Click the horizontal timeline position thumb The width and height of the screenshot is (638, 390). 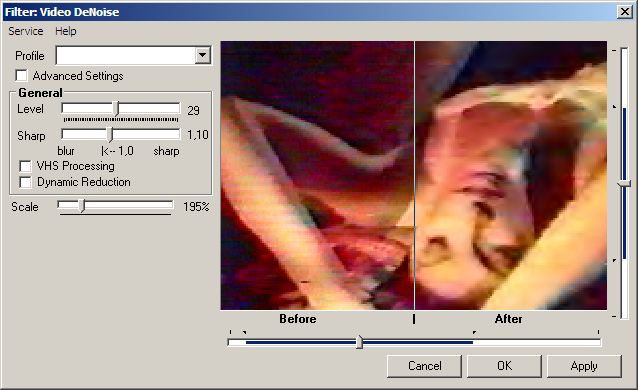click(x=359, y=342)
